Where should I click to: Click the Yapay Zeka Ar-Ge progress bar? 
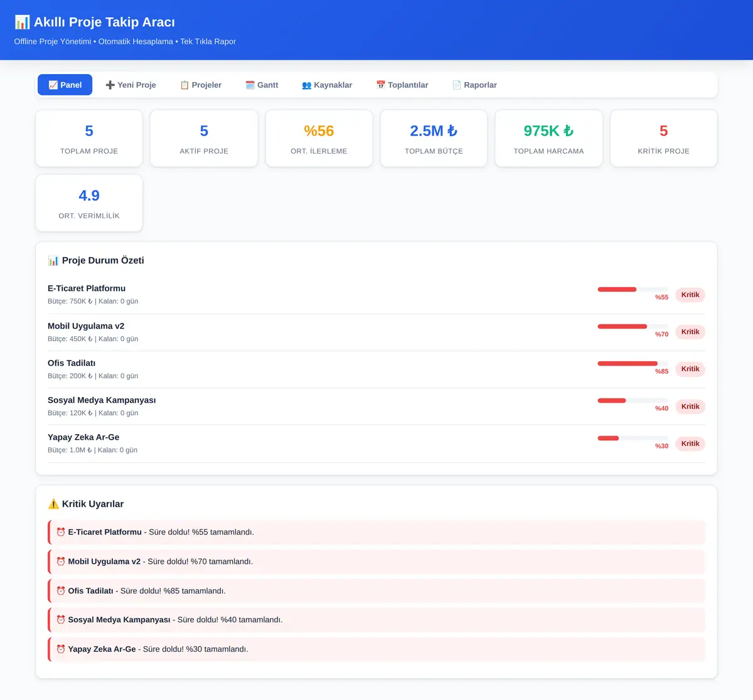pos(633,438)
